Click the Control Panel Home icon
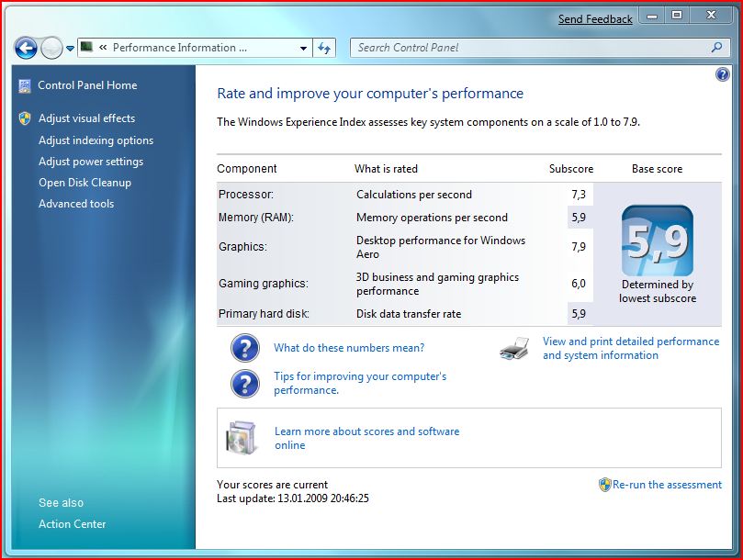 click(25, 86)
